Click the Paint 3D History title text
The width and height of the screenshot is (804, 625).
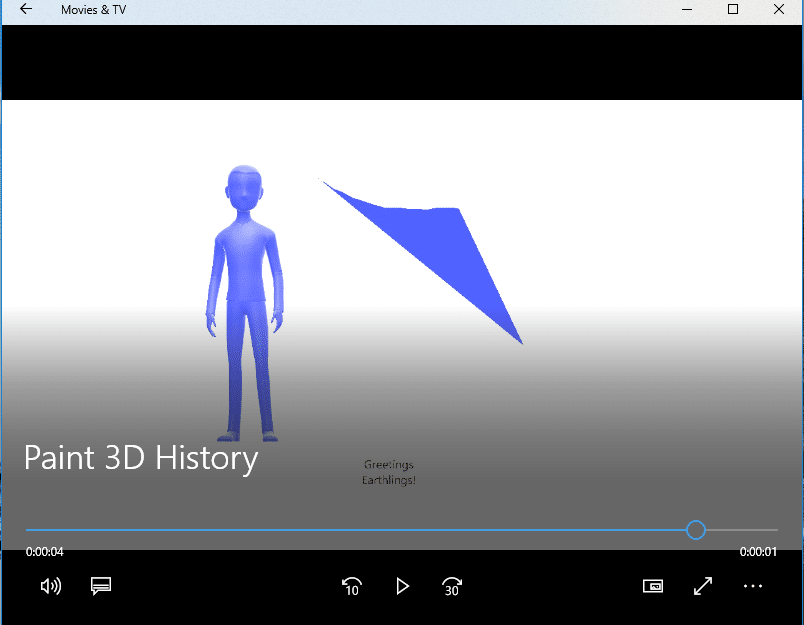[x=141, y=458]
